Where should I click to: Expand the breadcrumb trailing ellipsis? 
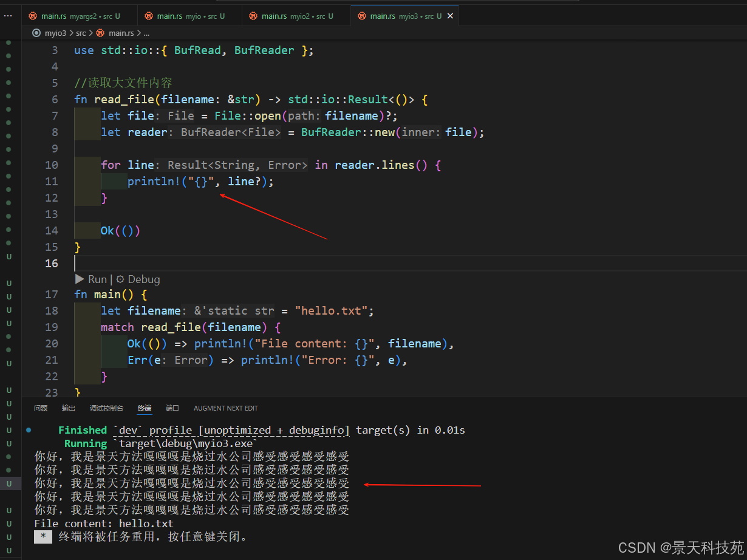click(146, 33)
